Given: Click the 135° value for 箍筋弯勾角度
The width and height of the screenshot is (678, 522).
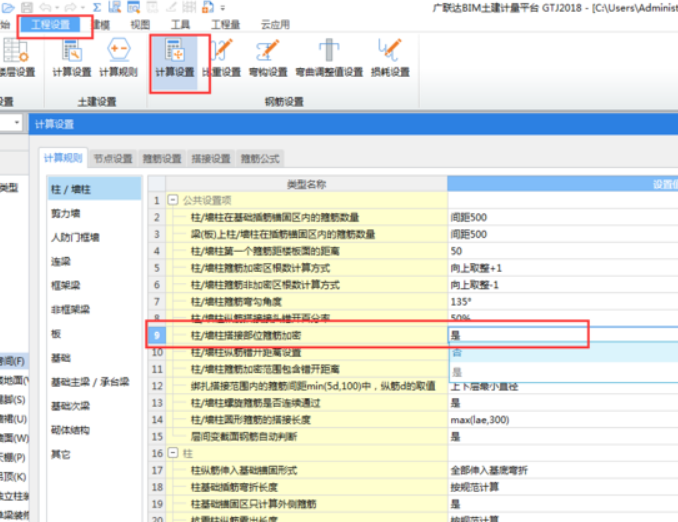Looking at the screenshot, I should click(463, 302).
